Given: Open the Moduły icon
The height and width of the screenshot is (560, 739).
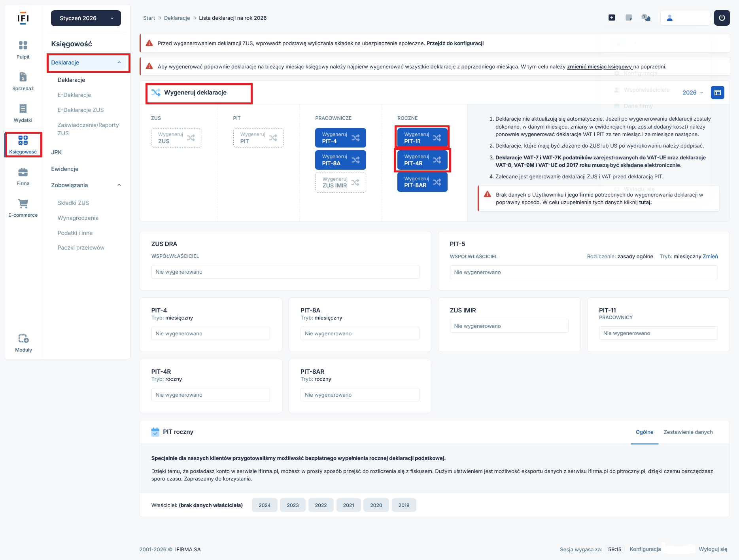Looking at the screenshot, I should [x=23, y=339].
